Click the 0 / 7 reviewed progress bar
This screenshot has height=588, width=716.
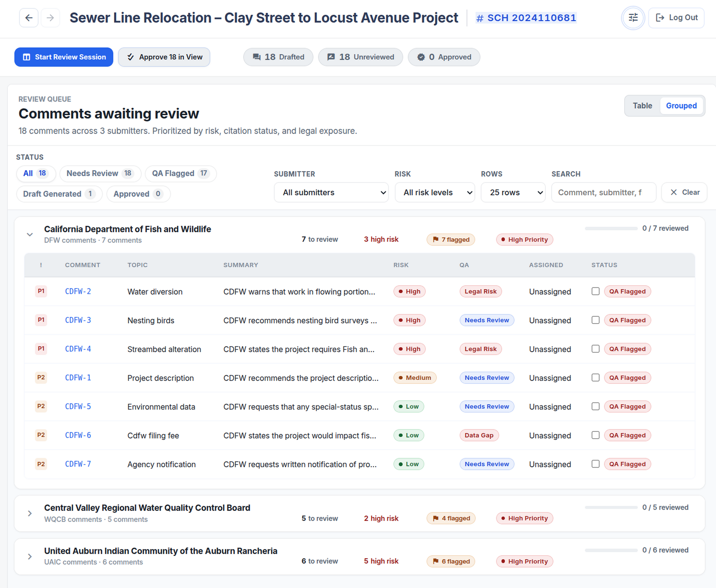coord(611,229)
